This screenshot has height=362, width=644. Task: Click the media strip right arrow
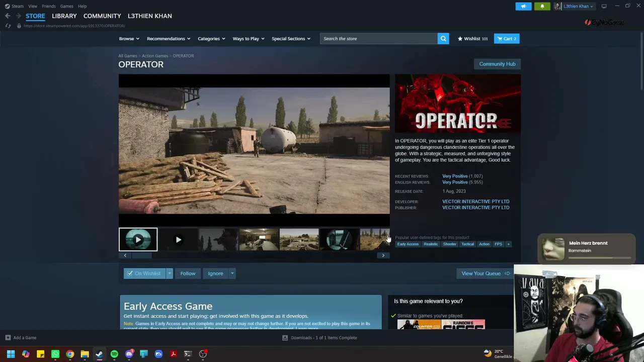(x=383, y=255)
